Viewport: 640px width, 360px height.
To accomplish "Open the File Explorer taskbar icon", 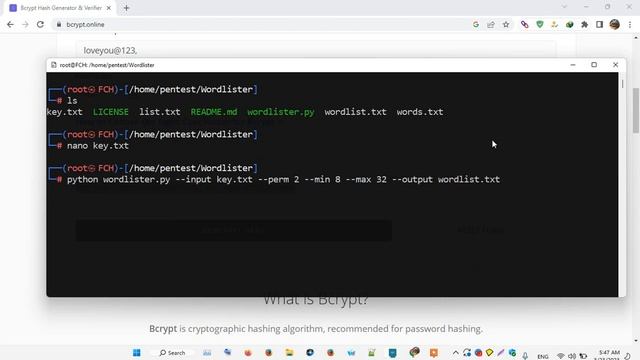I will [x=289, y=352].
